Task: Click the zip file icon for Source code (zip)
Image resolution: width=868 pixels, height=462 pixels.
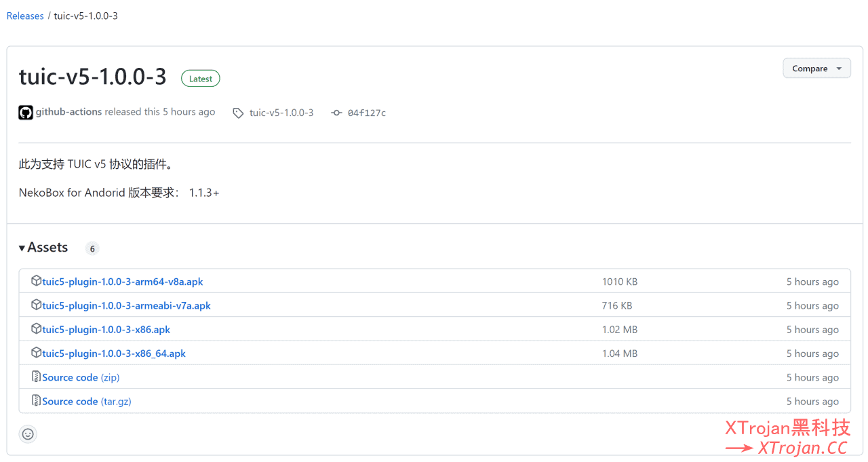Action: (37, 377)
